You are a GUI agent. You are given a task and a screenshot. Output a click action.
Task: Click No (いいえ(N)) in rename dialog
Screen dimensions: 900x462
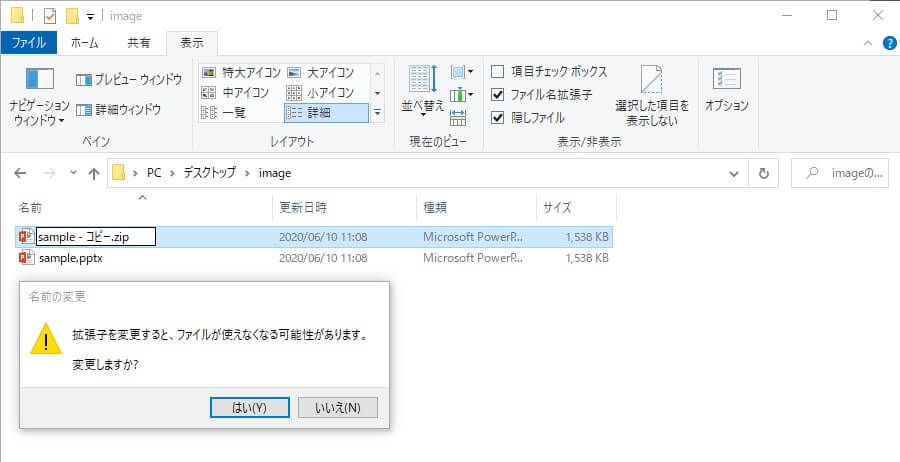pyautogui.click(x=338, y=407)
